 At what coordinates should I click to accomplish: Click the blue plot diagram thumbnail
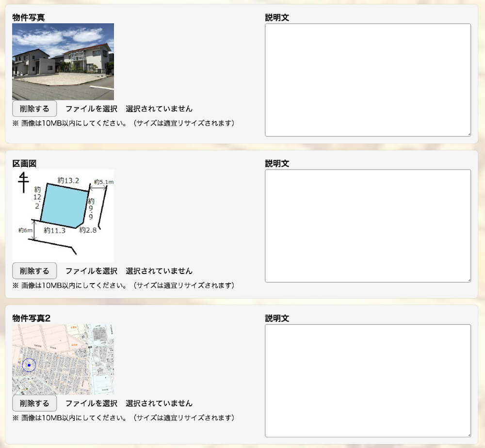63,215
